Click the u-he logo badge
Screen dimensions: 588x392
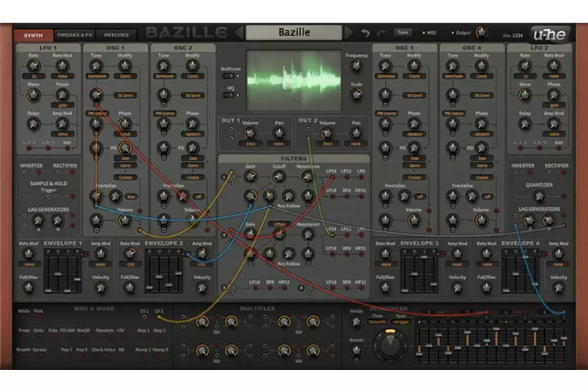click(550, 34)
